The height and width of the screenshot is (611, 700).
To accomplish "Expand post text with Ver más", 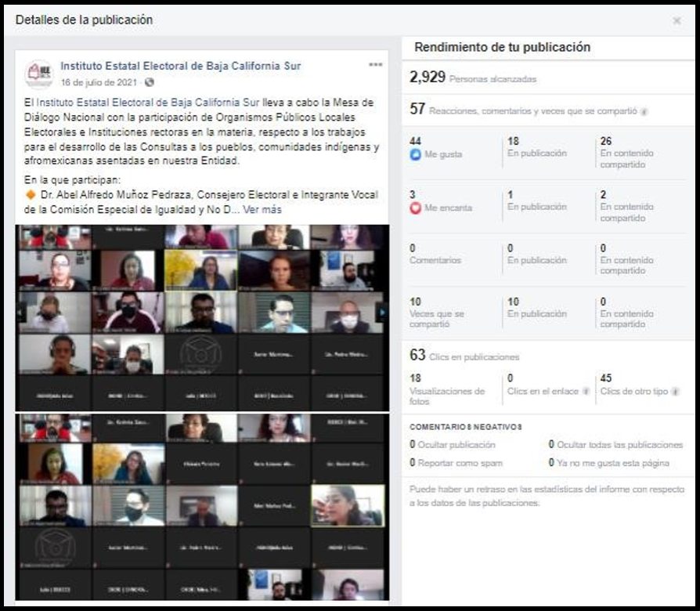I will pos(262,210).
